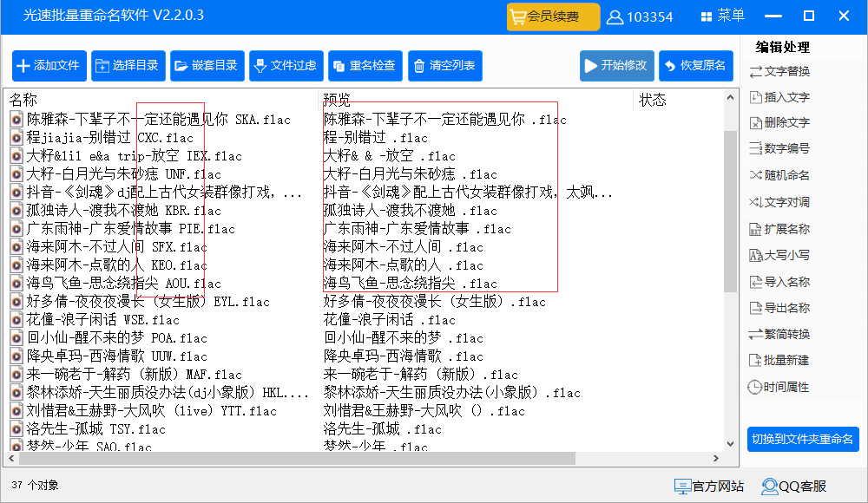Select file 大籽-白月光与朱砂痣 UNF.flac
The height and width of the screenshot is (503, 868).
click(x=123, y=174)
